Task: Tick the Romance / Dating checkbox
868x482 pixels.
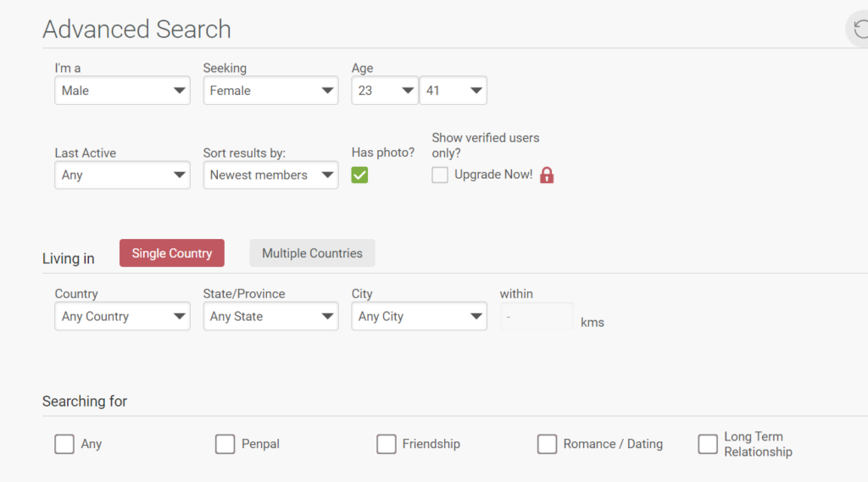Action: click(547, 444)
